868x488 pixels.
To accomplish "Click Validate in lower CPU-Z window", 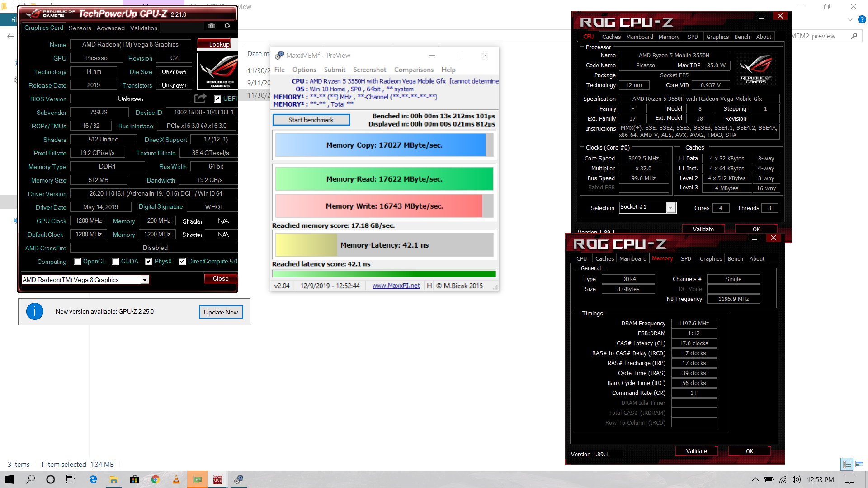I will 696,451.
